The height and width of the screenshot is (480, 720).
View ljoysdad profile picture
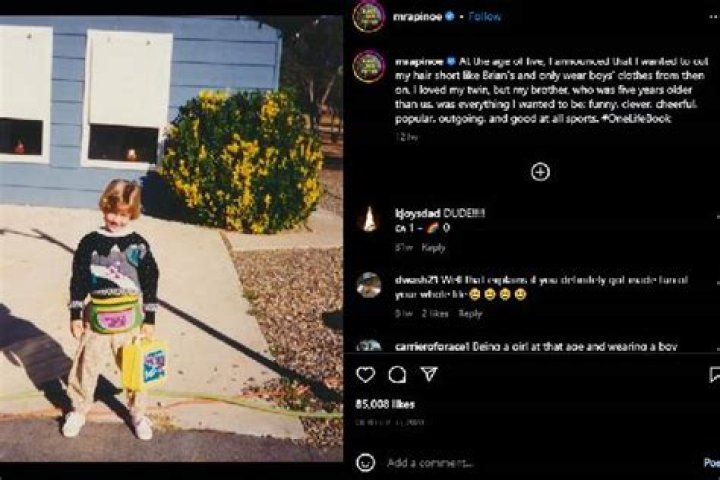pyautogui.click(x=369, y=219)
